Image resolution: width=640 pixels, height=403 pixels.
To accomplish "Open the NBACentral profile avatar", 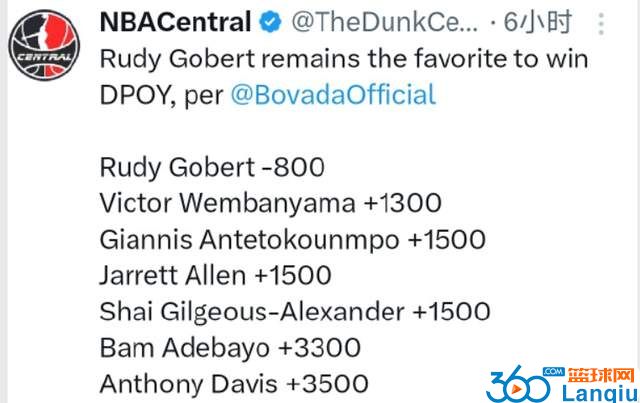I will 44,45.
